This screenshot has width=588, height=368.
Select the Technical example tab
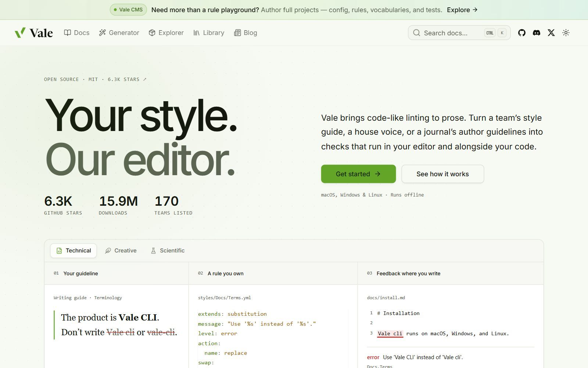pos(73,251)
